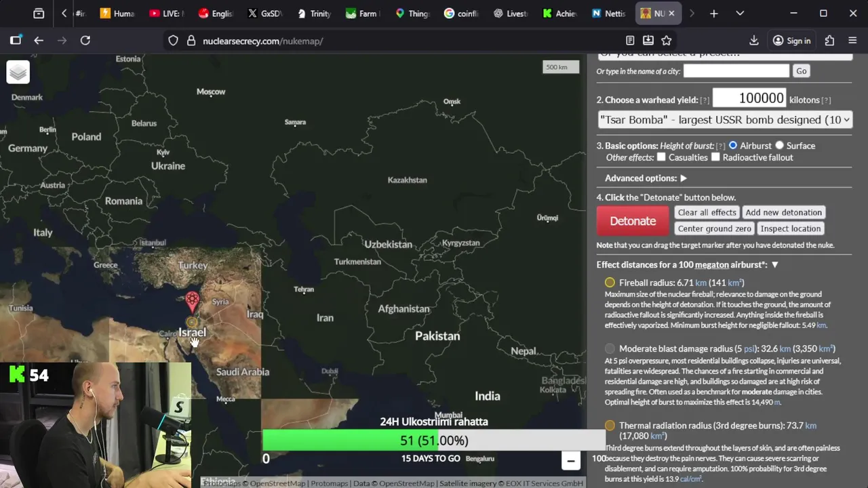Image resolution: width=868 pixels, height=488 pixels.
Task: Go back with the browser back arrow
Action: pyautogui.click(x=39, y=41)
